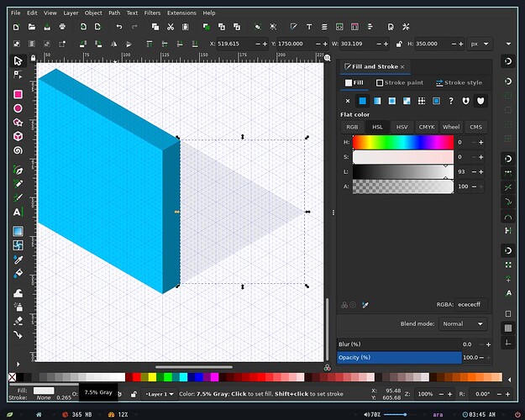Select the Eraser tool
The width and height of the screenshot is (525, 420).
[x=18, y=321]
